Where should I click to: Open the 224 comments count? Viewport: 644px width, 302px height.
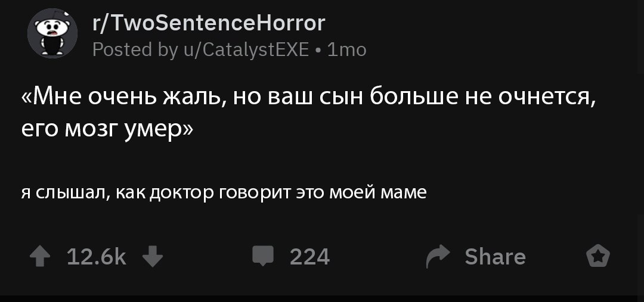(x=309, y=257)
